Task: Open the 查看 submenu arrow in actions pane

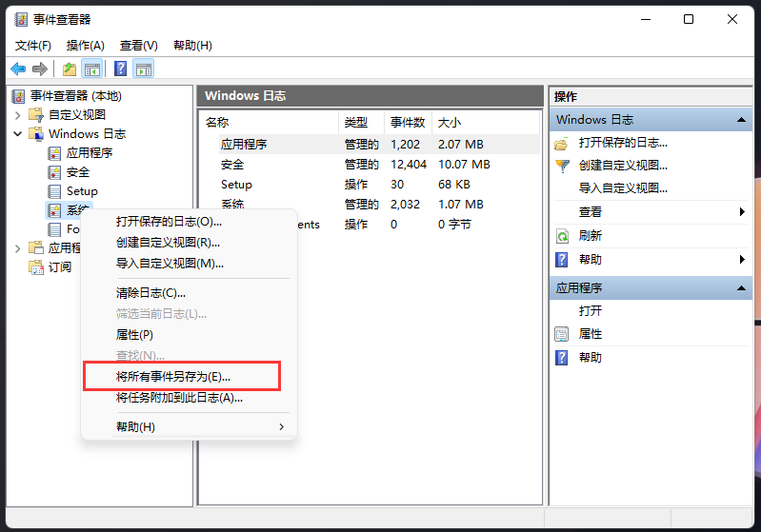Action: tap(741, 212)
